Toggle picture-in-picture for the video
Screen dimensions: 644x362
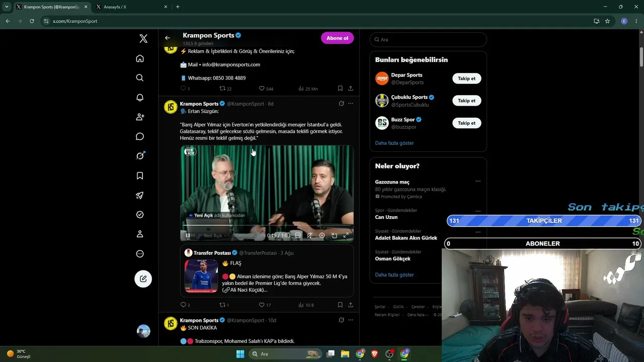click(x=334, y=235)
